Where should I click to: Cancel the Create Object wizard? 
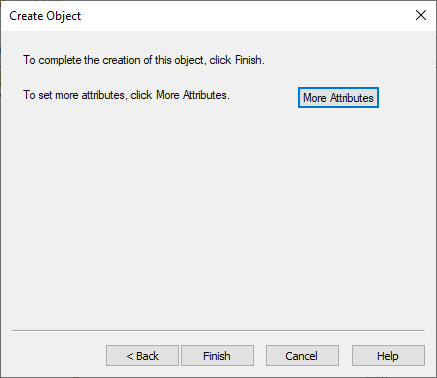[302, 356]
